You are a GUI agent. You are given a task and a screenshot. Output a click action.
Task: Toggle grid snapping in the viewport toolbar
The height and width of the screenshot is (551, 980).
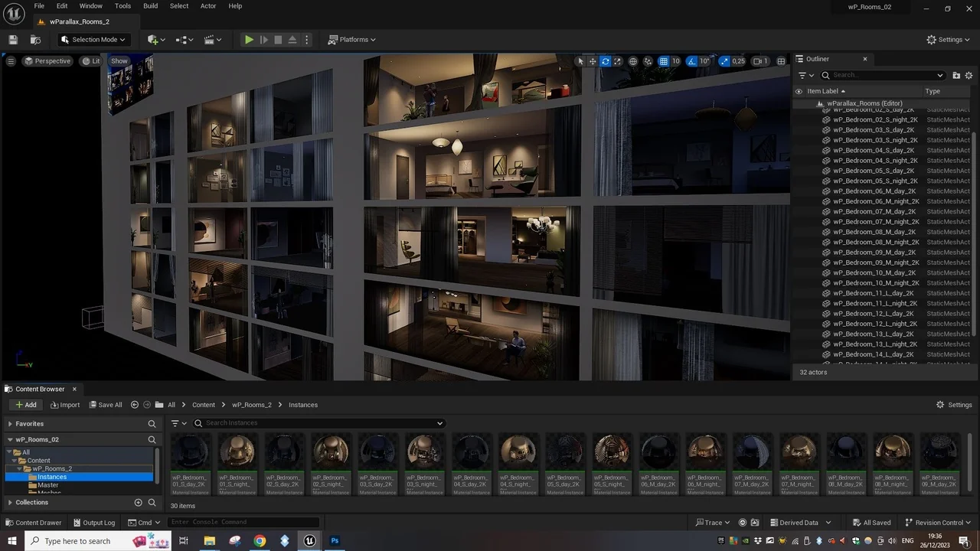click(x=664, y=61)
